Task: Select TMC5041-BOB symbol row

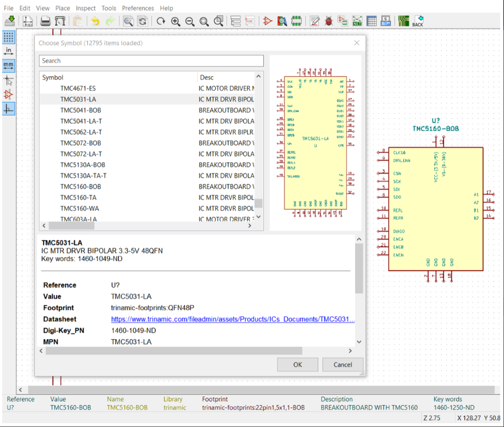Action: click(147, 110)
